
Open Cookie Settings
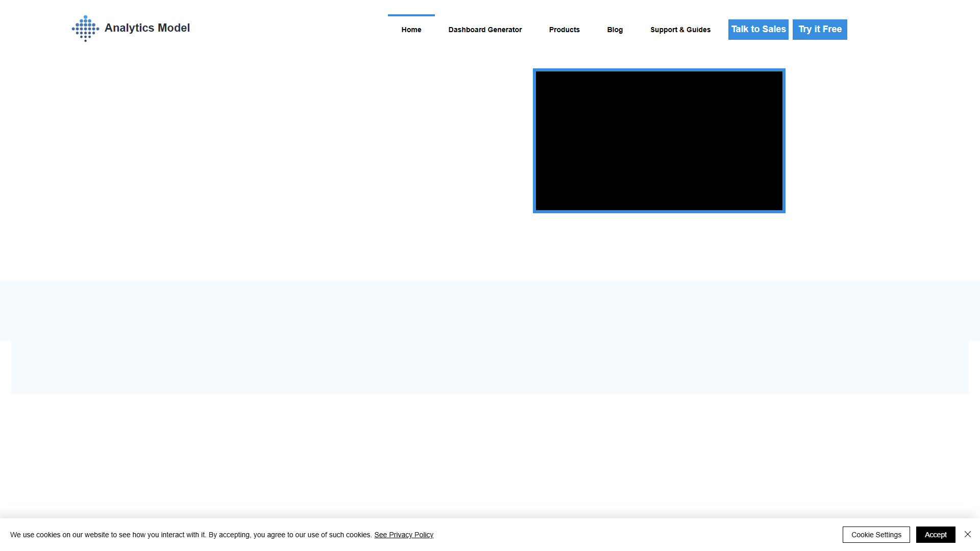[x=876, y=535]
